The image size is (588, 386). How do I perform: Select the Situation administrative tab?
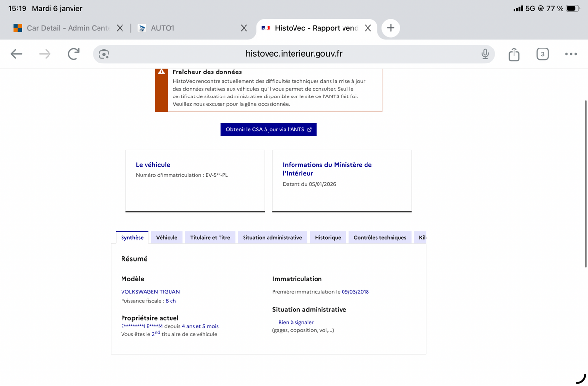[x=272, y=238]
